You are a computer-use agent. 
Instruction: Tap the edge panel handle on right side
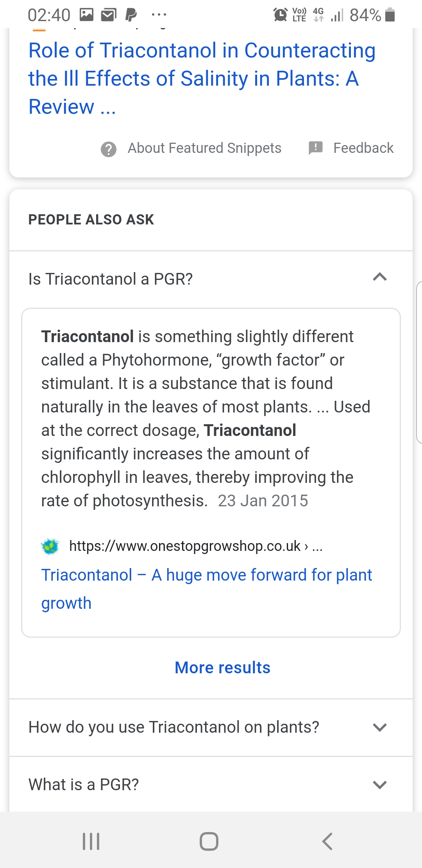pos(419,362)
